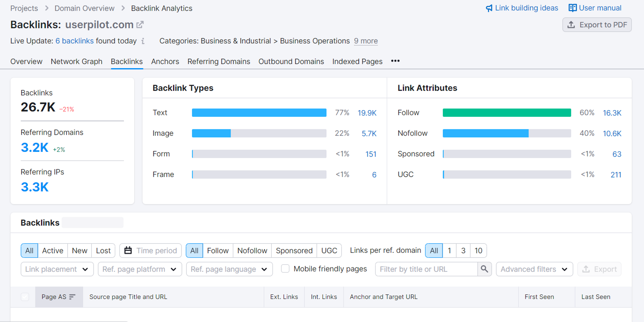Click the 151 Form backlinks count

click(371, 154)
